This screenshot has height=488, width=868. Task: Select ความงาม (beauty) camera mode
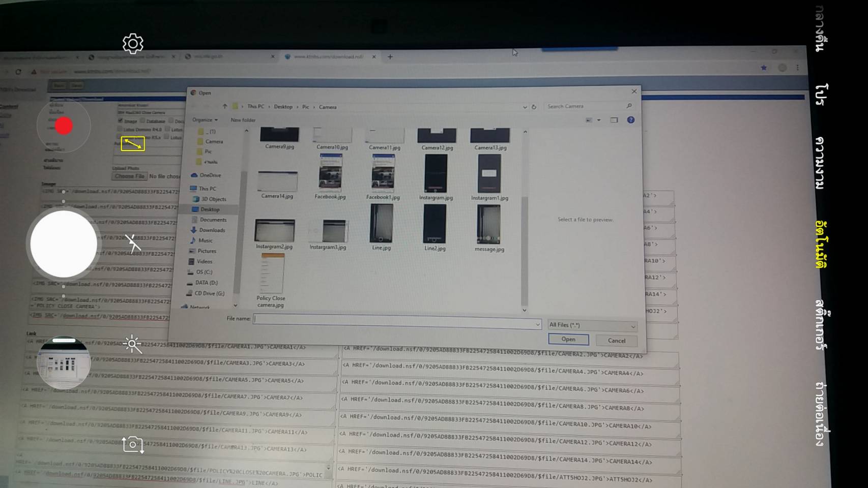(x=819, y=163)
